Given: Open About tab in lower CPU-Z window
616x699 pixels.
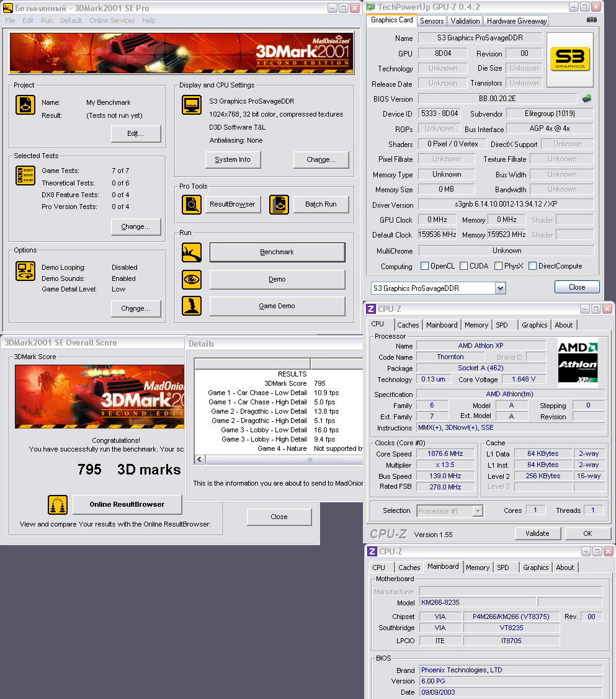Looking at the screenshot, I should tap(565, 568).
